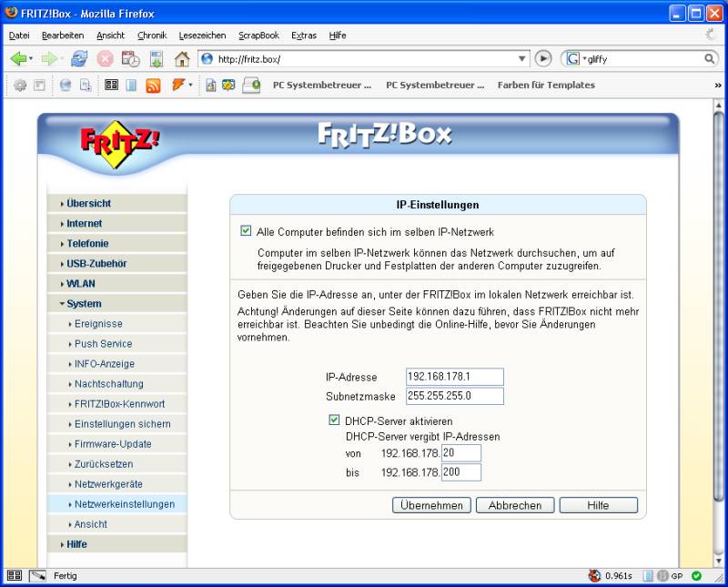Click the magnifier icon in search box
728x587 pixels.
(x=709, y=58)
